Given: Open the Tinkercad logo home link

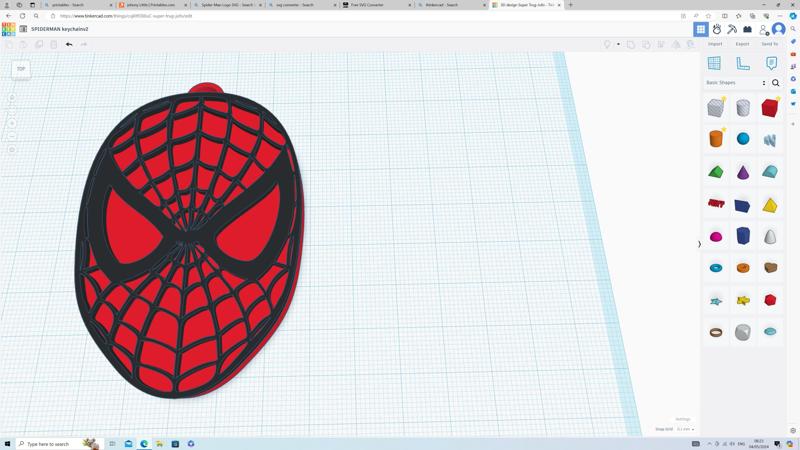Looking at the screenshot, I should tap(8, 29).
